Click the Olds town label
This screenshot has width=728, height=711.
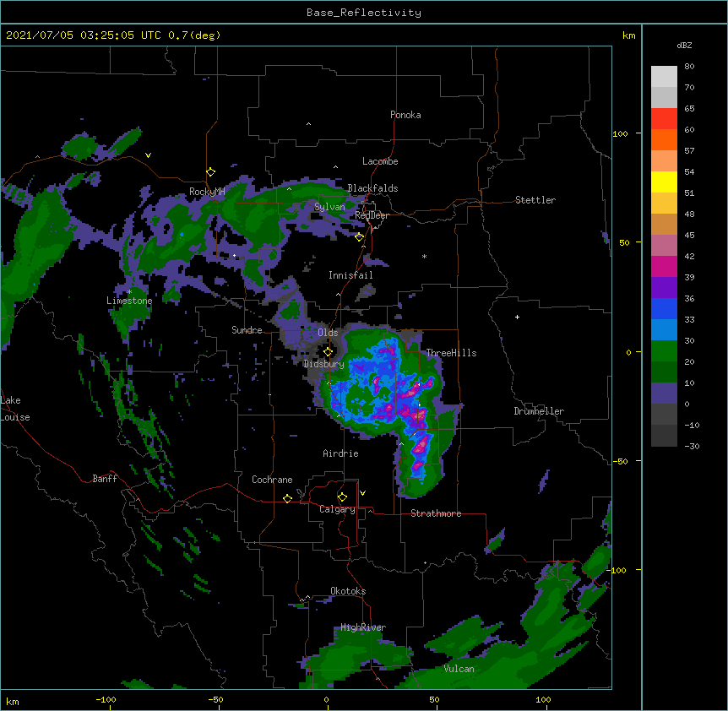[328, 333]
